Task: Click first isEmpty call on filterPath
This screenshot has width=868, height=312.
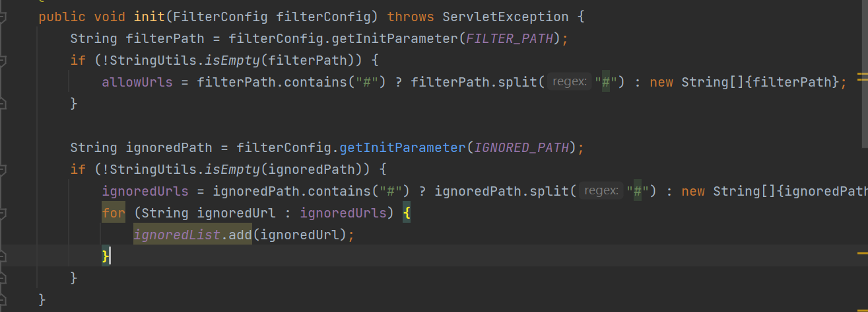Action: (x=232, y=61)
